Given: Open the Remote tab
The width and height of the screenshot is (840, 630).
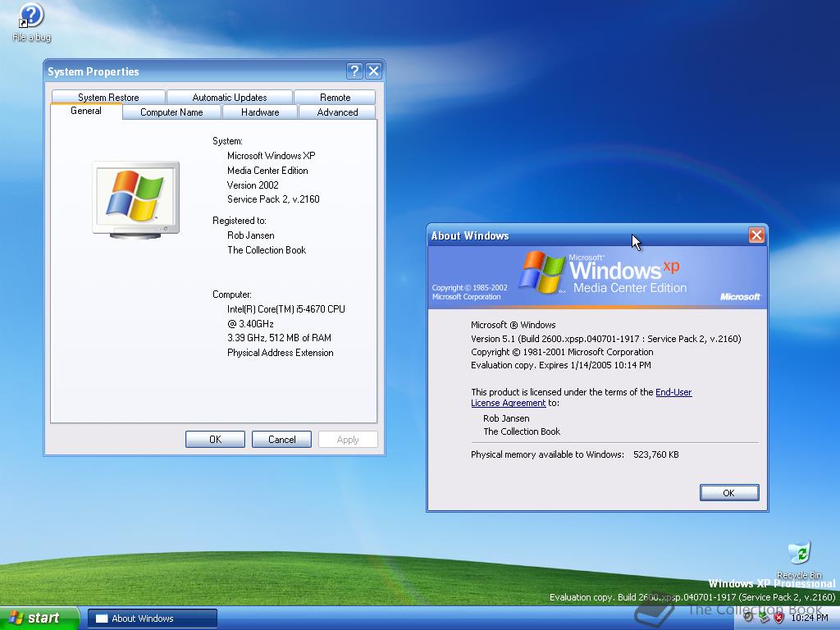Looking at the screenshot, I should (335, 97).
